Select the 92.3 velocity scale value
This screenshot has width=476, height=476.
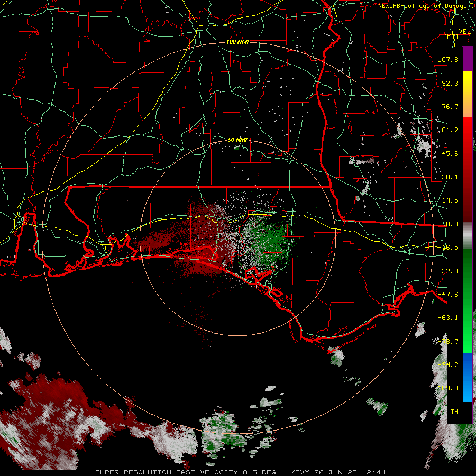(450, 83)
